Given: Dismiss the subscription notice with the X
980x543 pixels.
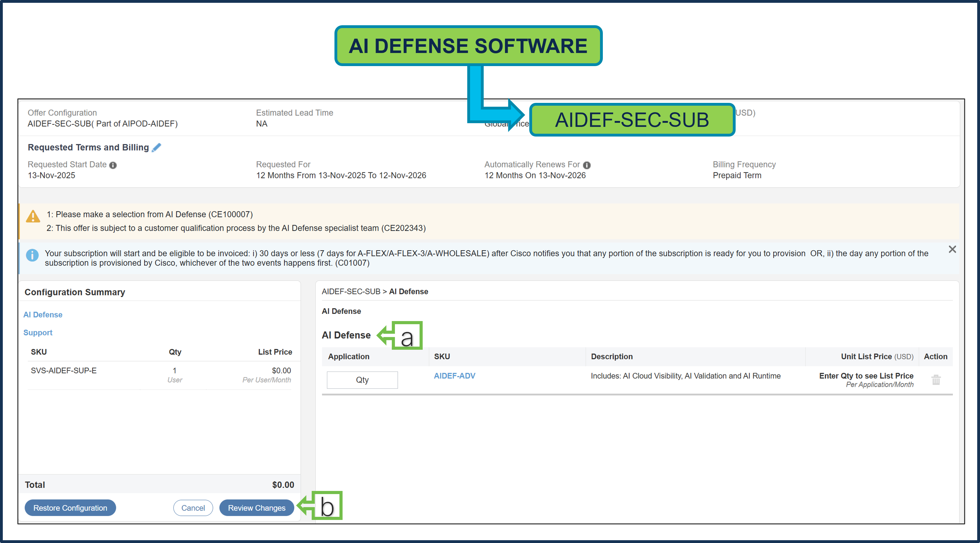Looking at the screenshot, I should (x=953, y=249).
